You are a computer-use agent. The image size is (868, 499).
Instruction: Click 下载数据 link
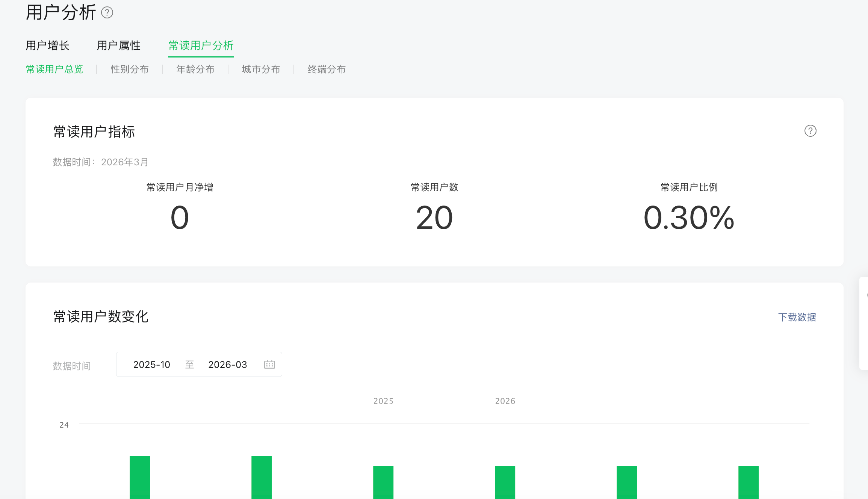pos(797,317)
